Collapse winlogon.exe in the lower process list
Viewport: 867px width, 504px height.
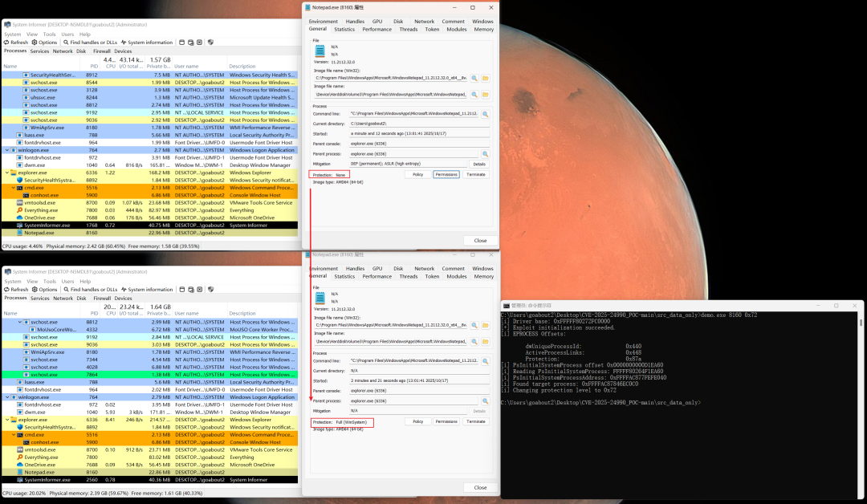(x=7, y=397)
